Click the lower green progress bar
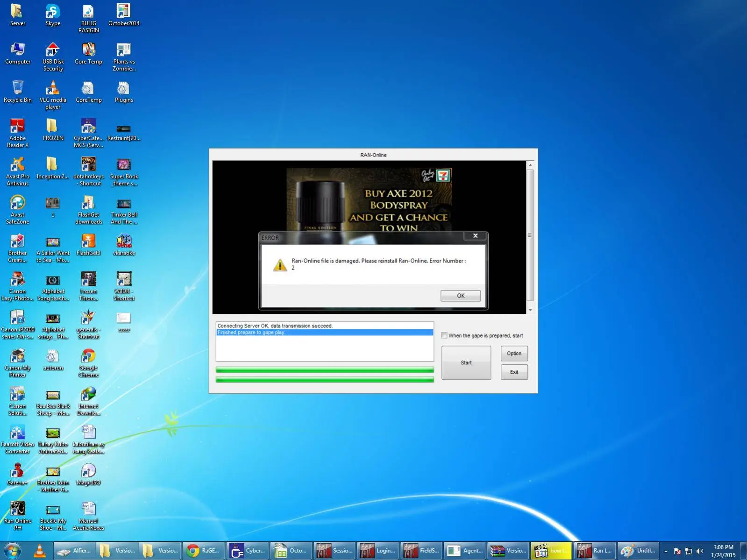The height and width of the screenshot is (560, 747). [325, 380]
